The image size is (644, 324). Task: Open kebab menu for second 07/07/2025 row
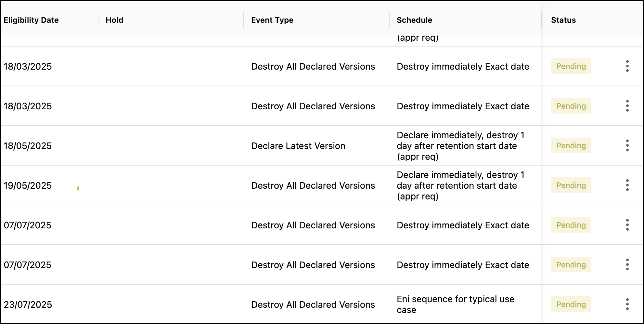pyautogui.click(x=627, y=265)
